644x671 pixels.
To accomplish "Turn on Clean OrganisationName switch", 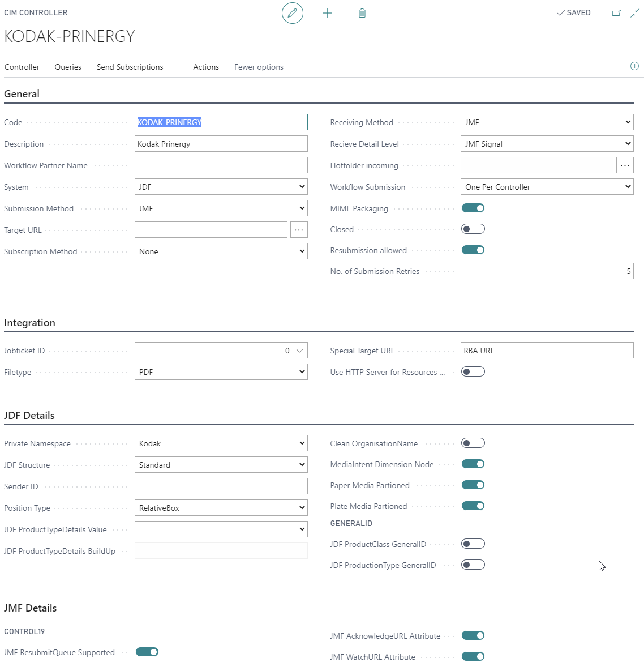I will [x=473, y=443].
